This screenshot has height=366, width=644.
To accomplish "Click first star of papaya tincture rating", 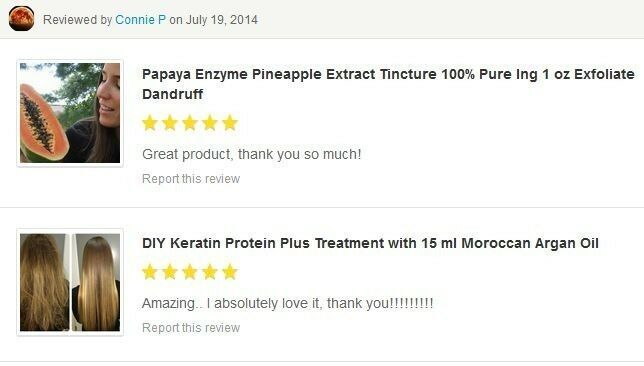I will click(150, 123).
